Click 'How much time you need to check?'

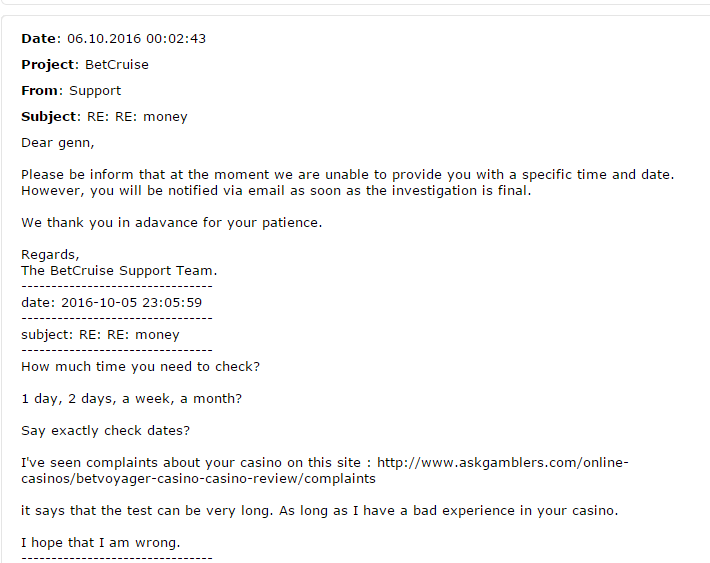(141, 367)
